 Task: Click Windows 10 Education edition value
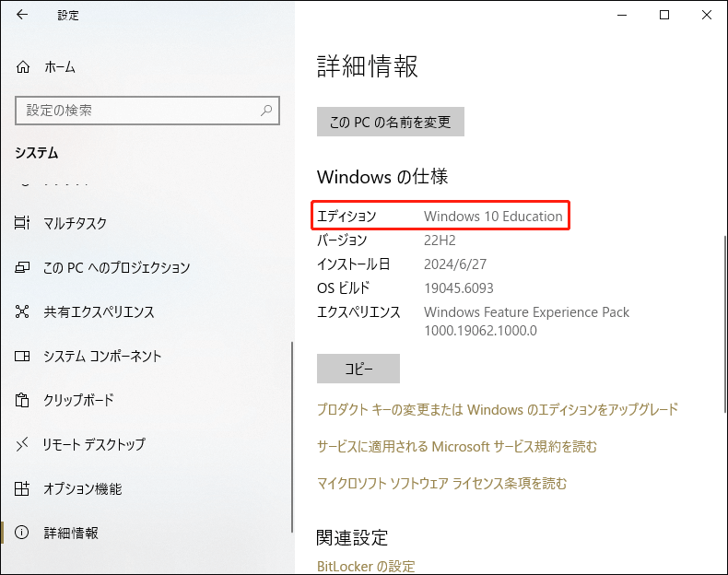(493, 217)
